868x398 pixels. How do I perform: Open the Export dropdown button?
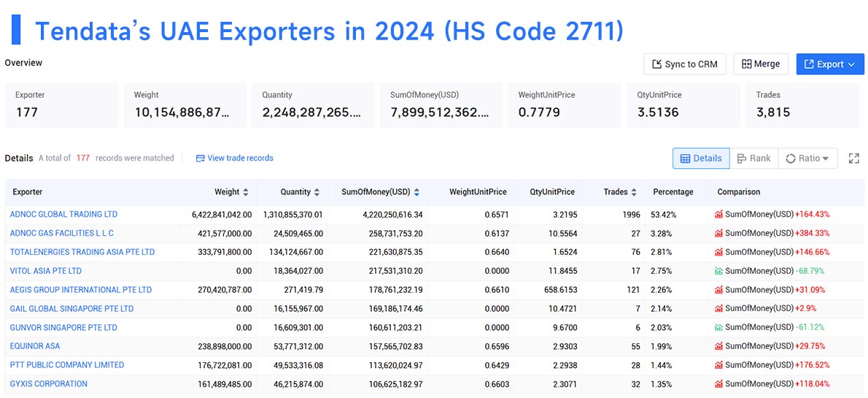coord(830,64)
